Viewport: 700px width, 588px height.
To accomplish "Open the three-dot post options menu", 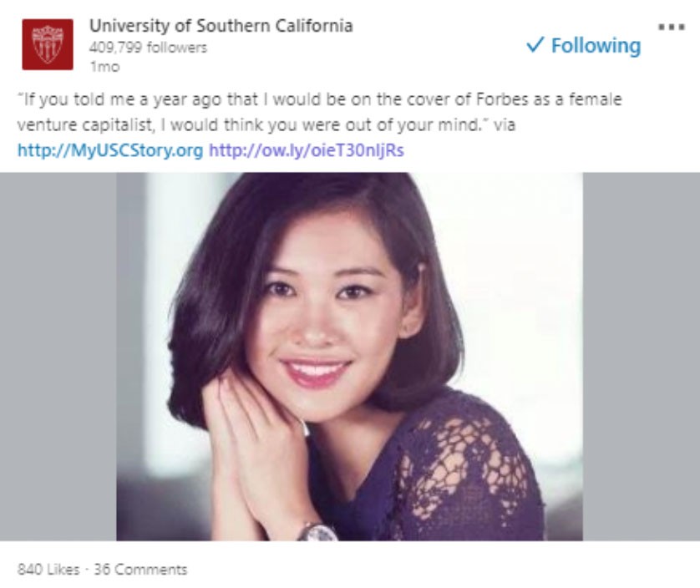I will click(672, 27).
